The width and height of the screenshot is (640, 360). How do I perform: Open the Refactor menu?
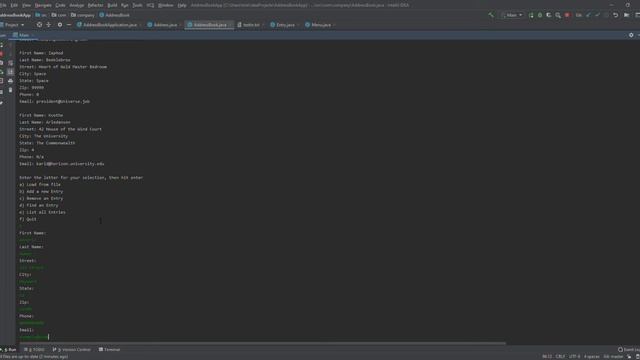pos(96,5)
